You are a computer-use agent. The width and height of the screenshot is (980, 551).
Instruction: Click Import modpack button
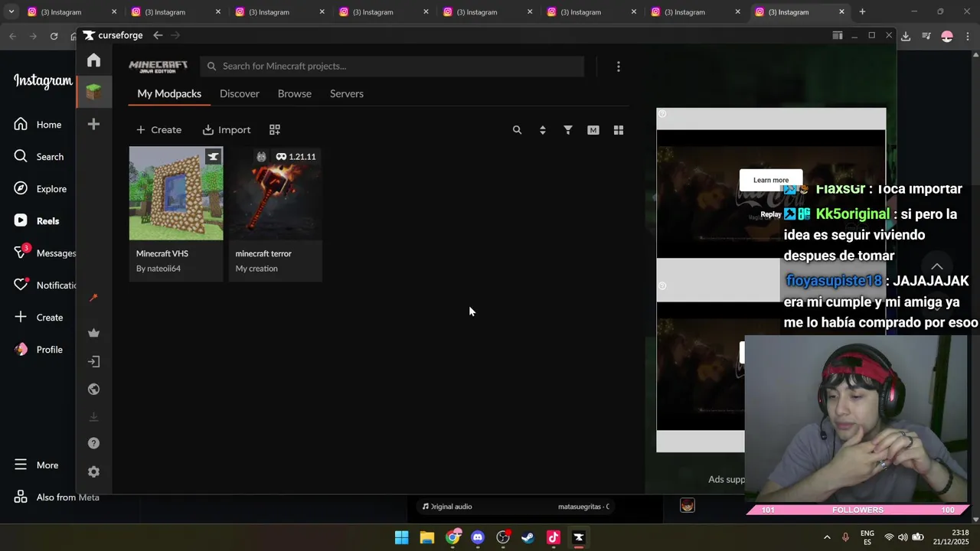point(227,130)
